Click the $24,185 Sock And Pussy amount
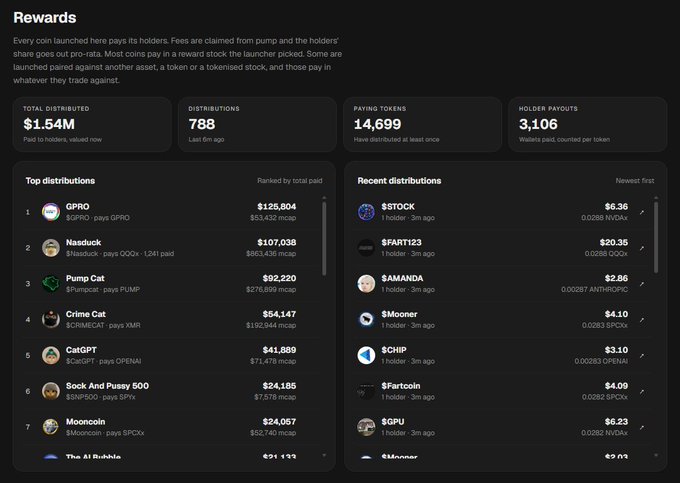This screenshot has height=483, width=680. (x=279, y=386)
